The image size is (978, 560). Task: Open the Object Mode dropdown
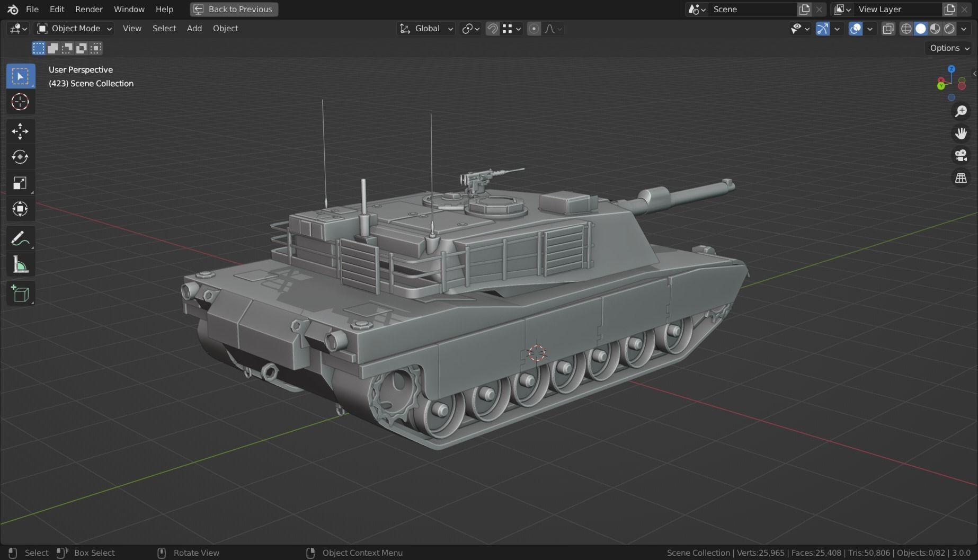pyautogui.click(x=74, y=29)
